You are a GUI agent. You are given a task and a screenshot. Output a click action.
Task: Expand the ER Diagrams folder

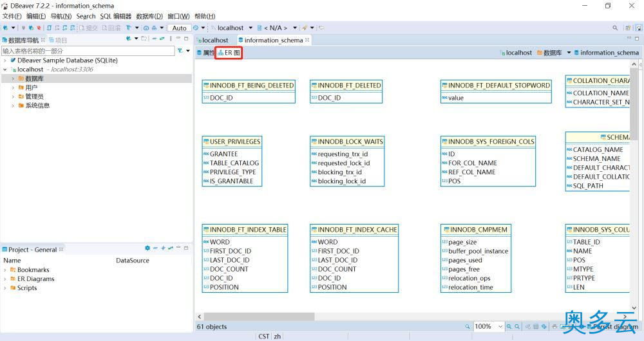coord(5,279)
